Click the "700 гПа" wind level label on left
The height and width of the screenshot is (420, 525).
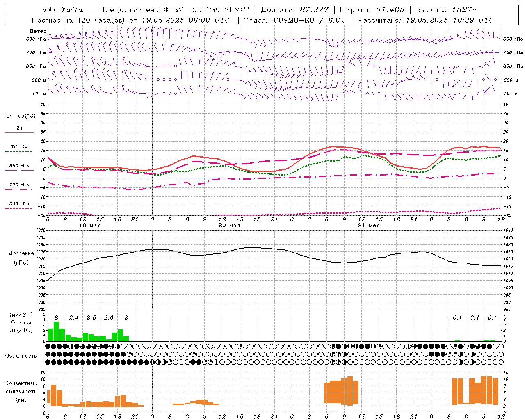pos(36,52)
